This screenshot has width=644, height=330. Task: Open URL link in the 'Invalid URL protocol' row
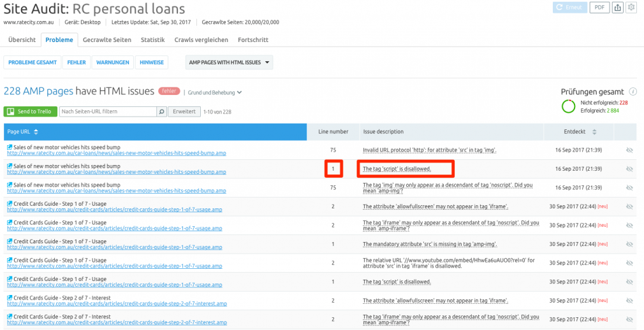point(116,154)
